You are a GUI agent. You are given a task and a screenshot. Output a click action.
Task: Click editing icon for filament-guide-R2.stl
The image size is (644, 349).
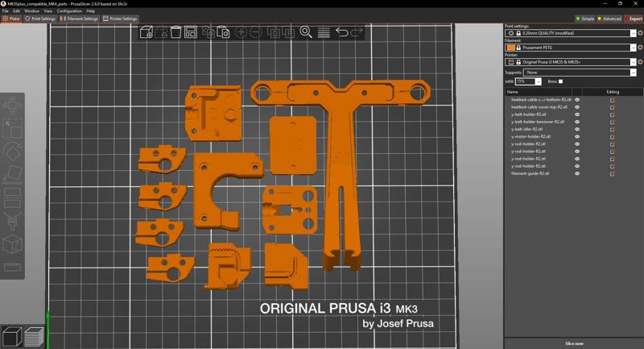pos(612,173)
